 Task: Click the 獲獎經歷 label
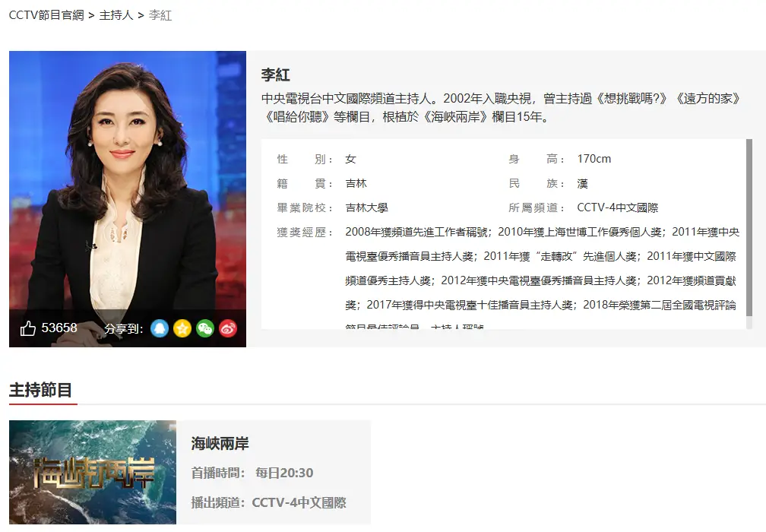pos(304,232)
